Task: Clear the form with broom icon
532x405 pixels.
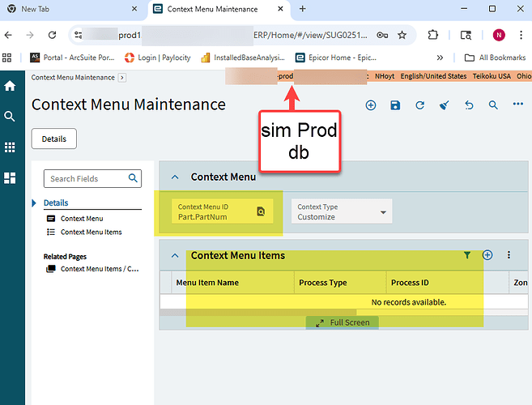Action: pyautogui.click(x=445, y=105)
